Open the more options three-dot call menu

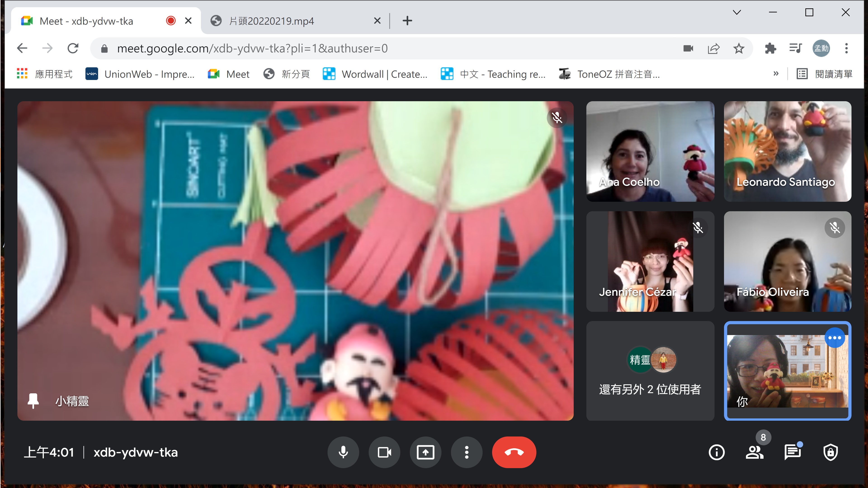(x=466, y=452)
